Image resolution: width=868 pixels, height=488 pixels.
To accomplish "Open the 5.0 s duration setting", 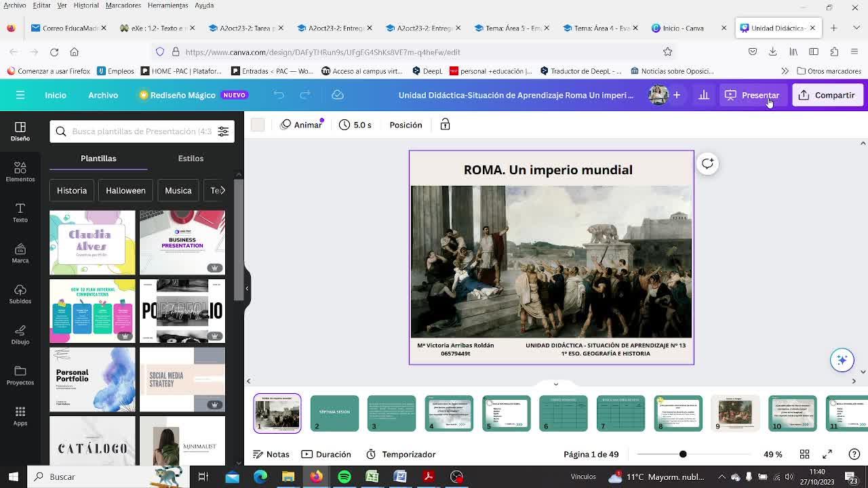I will coord(355,125).
